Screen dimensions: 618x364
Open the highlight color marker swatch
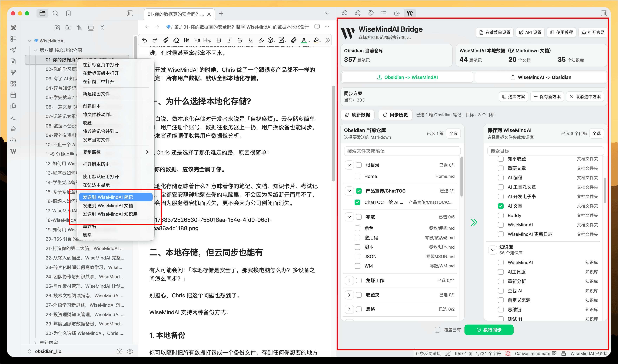[317, 40]
